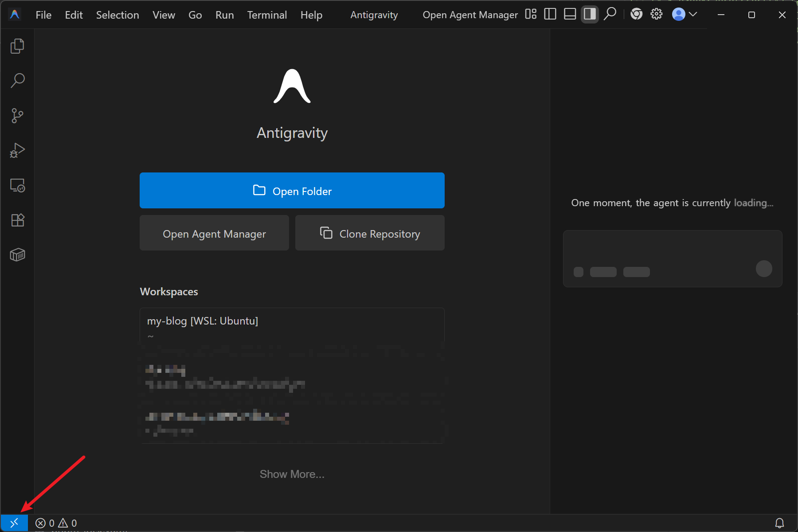Viewport: 798px width, 532px height.
Task: Open the Remote Explorer view
Action: pos(17,185)
